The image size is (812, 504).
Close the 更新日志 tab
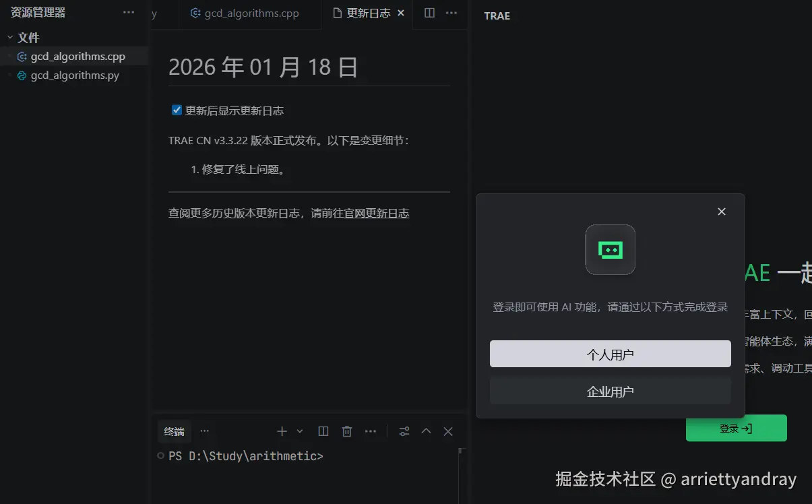(x=402, y=13)
